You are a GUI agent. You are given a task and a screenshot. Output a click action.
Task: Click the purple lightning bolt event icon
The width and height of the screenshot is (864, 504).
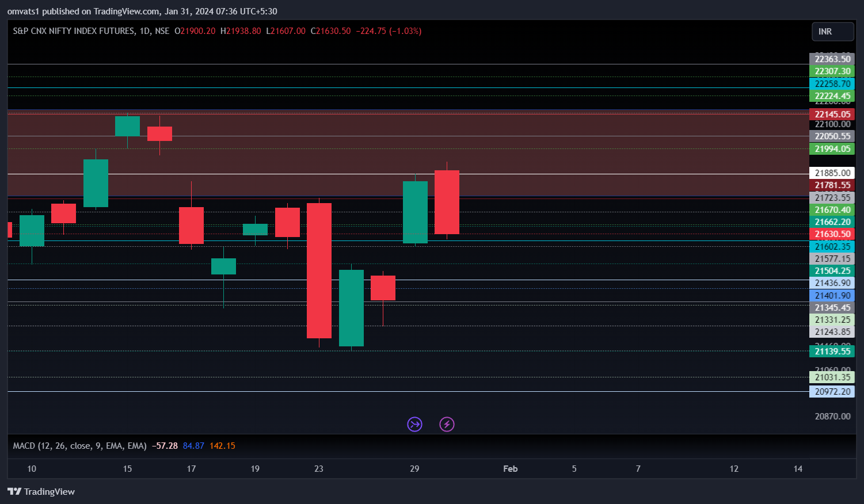(447, 425)
